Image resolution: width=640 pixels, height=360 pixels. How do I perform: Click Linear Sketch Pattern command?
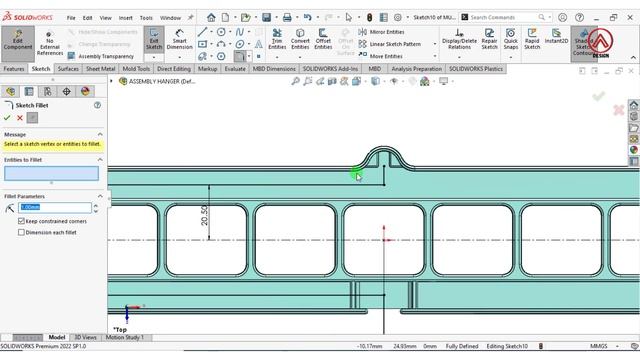pos(389,44)
